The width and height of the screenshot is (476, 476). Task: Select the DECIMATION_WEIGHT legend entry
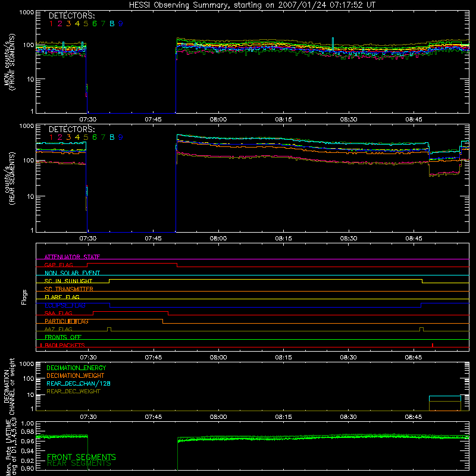[76, 375]
